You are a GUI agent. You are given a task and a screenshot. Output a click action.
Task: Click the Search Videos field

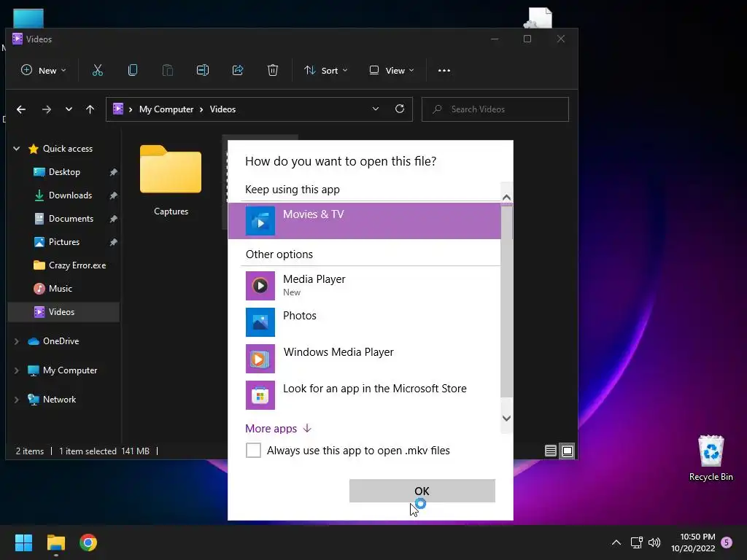click(x=495, y=109)
